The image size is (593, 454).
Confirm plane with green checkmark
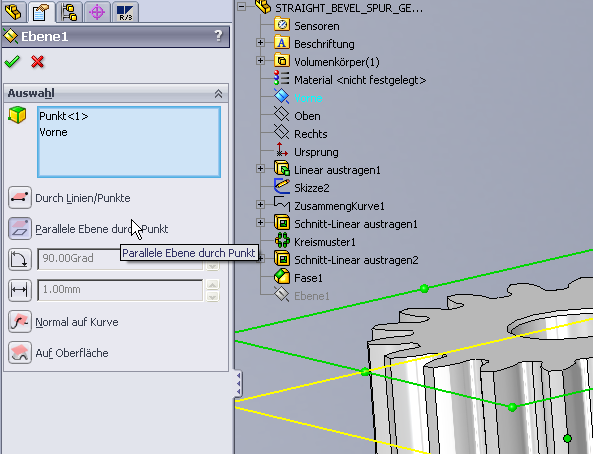(x=12, y=61)
